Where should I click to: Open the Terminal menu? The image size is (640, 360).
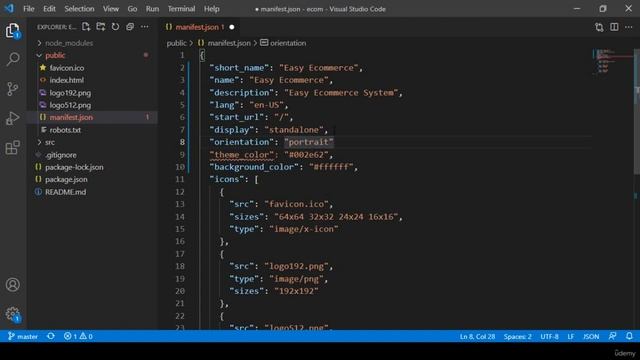[x=181, y=9]
